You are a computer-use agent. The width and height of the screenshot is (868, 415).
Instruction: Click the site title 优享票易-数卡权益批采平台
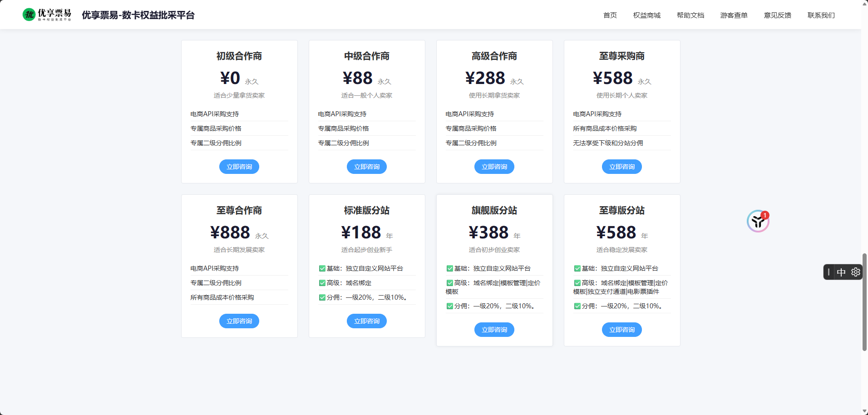[138, 15]
